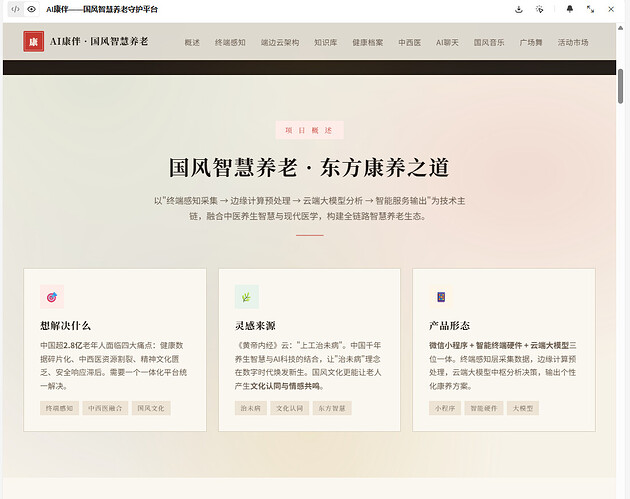Click the window title AI康伴——国风智慧养老守护平台

pyautogui.click(x=102, y=9)
